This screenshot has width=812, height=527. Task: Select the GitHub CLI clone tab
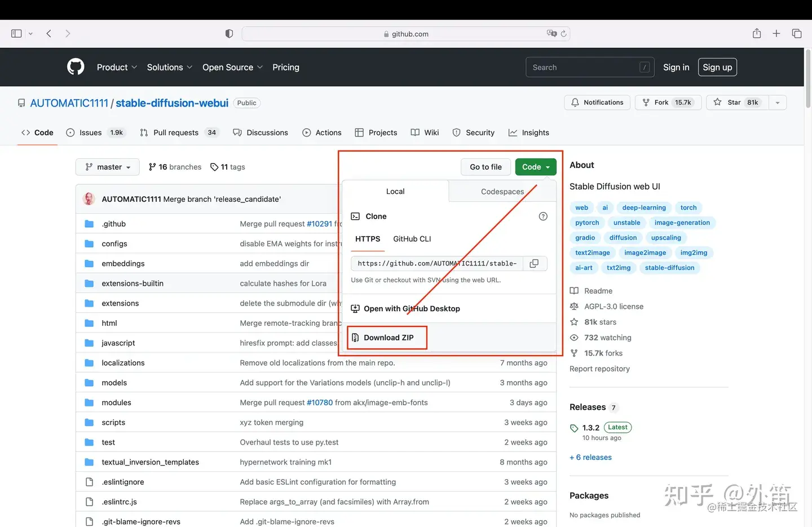coord(412,239)
